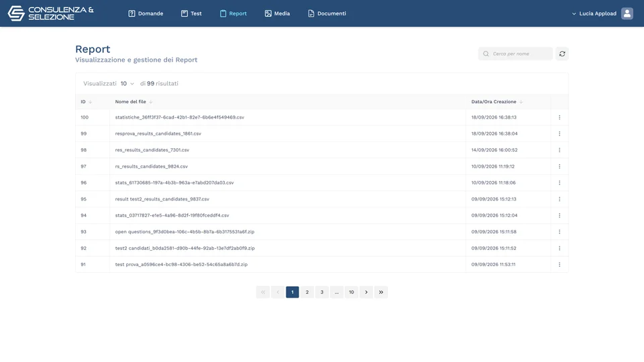This screenshot has height=362, width=644.
Task: Click the magnifier icon in search box
Action: coord(486,54)
